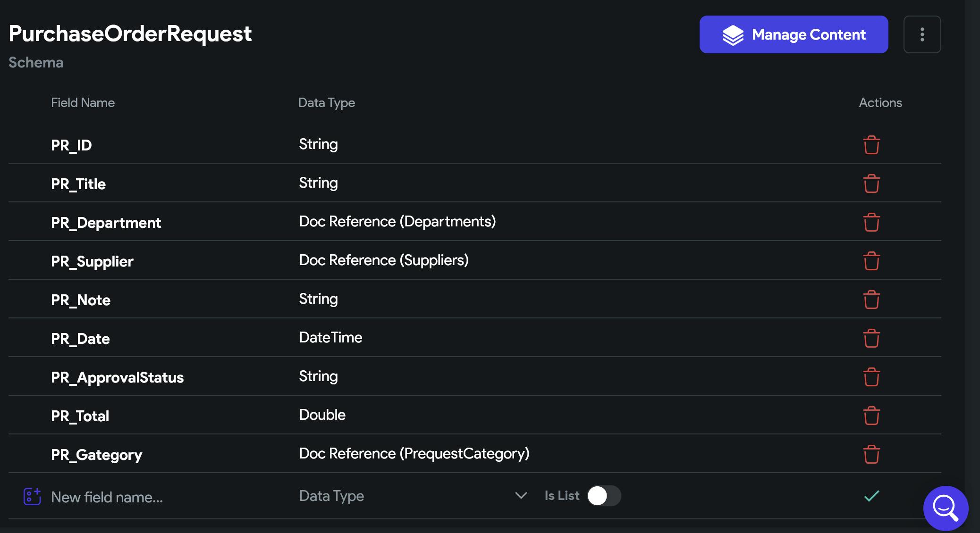The image size is (980, 533).
Task: Delete the PR_Total field
Action: (871, 416)
